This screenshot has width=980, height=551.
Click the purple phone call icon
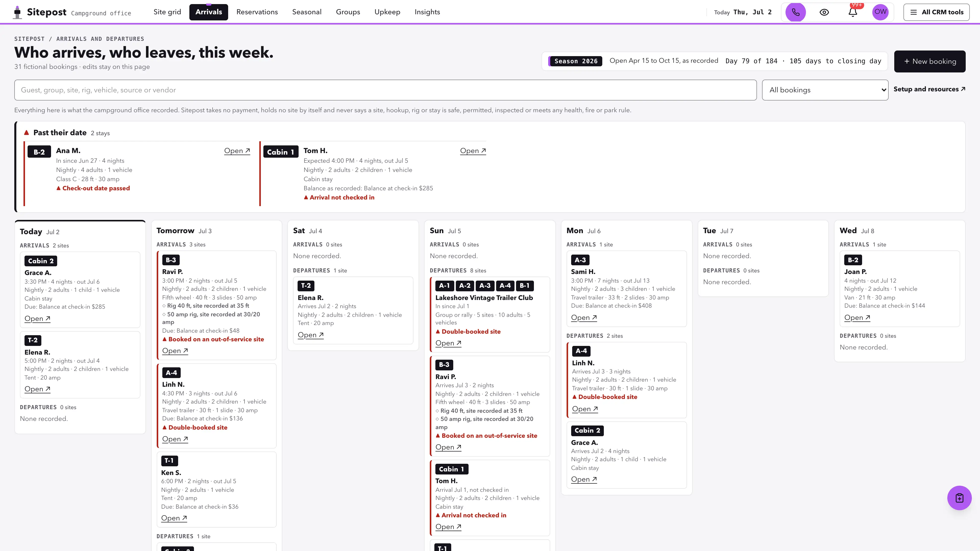(x=795, y=12)
